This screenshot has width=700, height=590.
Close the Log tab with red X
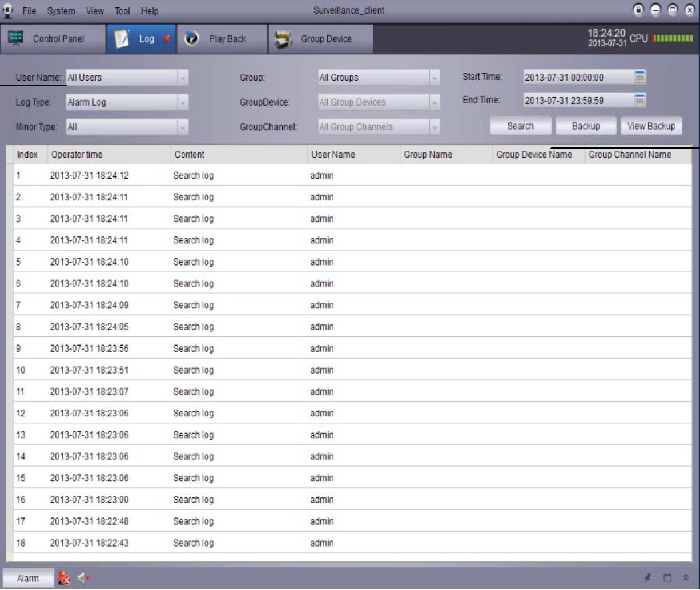pyautogui.click(x=167, y=39)
